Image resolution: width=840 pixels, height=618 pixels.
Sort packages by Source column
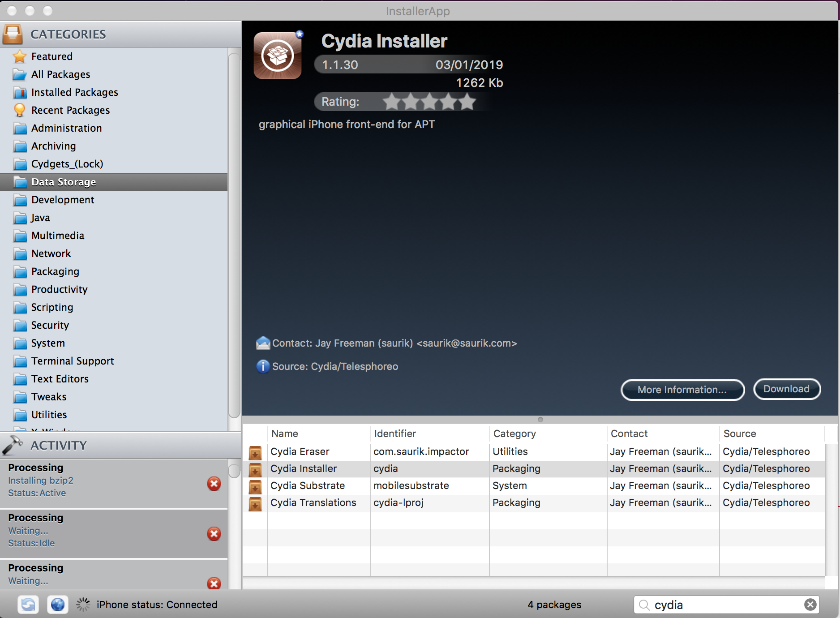(x=772, y=433)
